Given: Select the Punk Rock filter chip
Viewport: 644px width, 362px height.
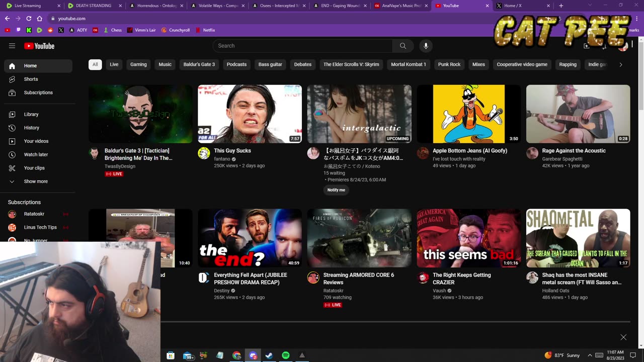Looking at the screenshot, I should point(449,64).
